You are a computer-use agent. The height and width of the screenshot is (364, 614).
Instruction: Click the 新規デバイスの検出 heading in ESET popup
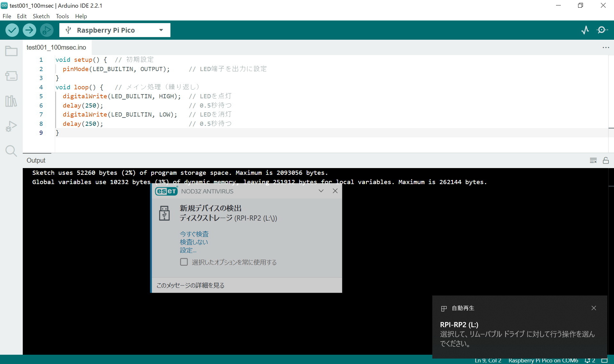[x=211, y=208]
